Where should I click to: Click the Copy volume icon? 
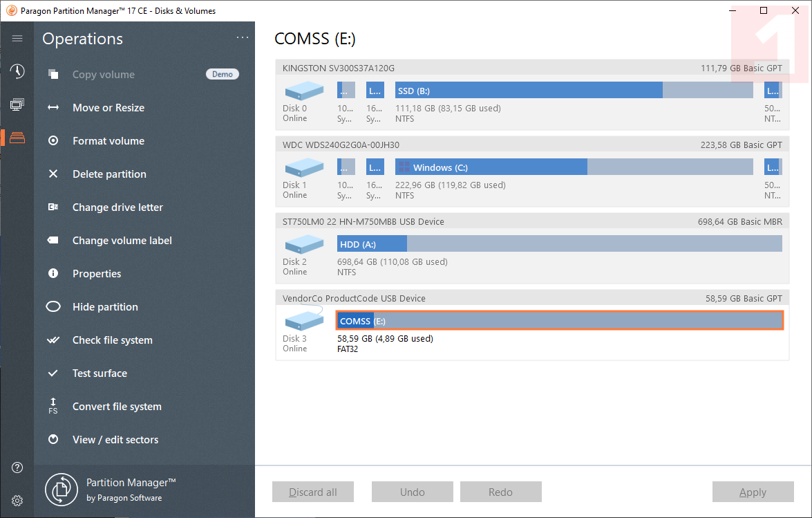pyautogui.click(x=53, y=74)
